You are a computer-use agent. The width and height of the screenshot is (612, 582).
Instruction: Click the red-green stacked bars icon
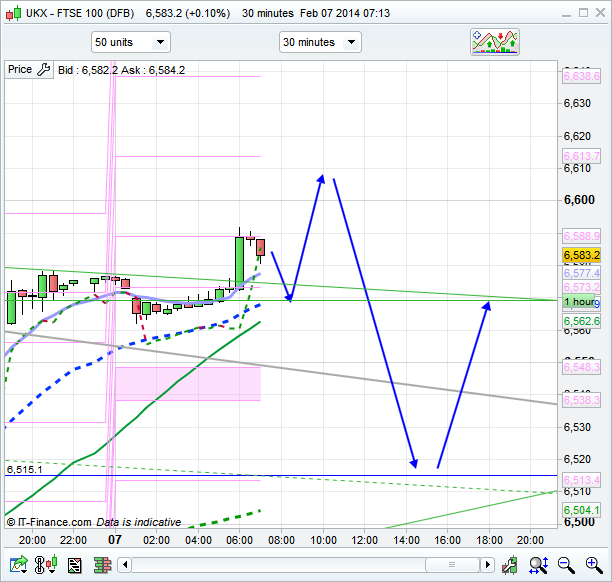coord(101,566)
